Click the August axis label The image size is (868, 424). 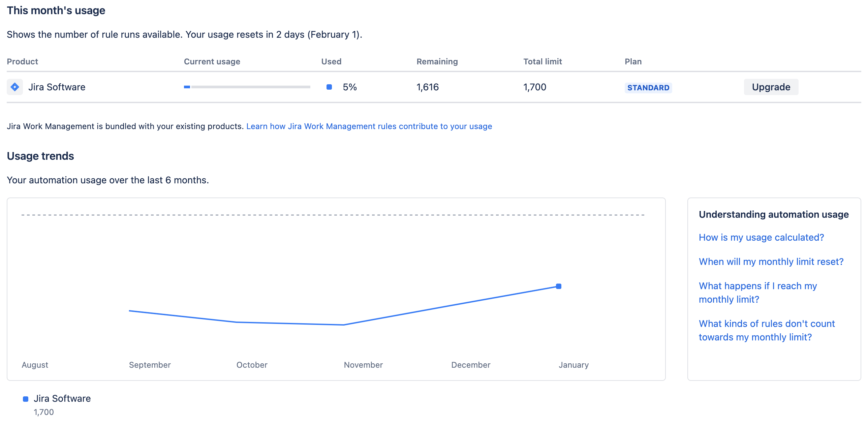click(x=35, y=365)
